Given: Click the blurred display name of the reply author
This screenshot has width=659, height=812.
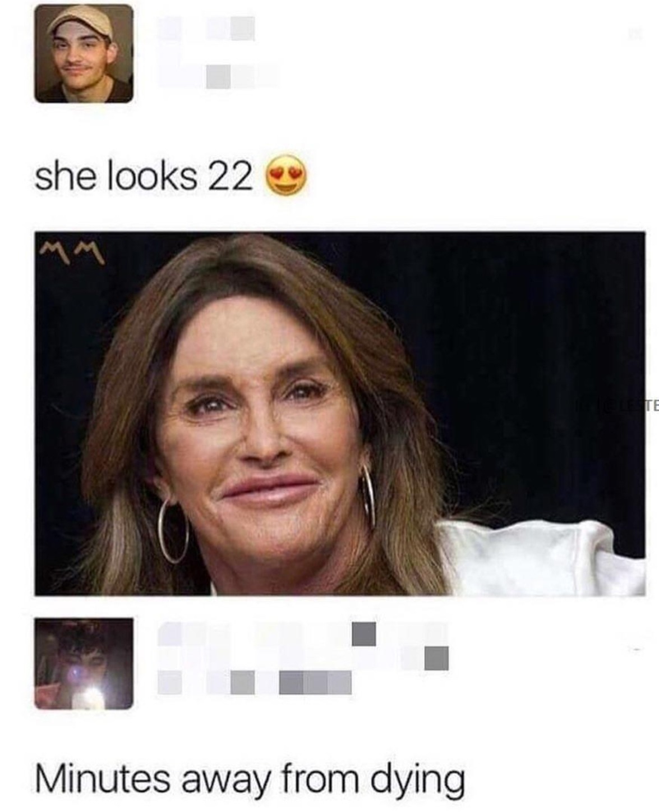Looking at the screenshot, I should click(x=303, y=645).
